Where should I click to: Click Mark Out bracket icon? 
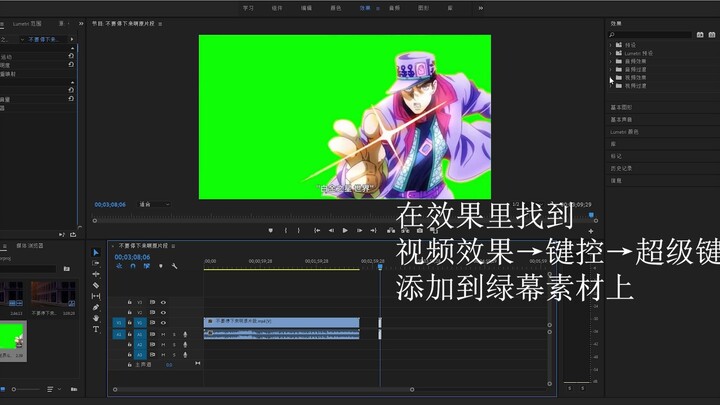pyautogui.click(x=298, y=231)
